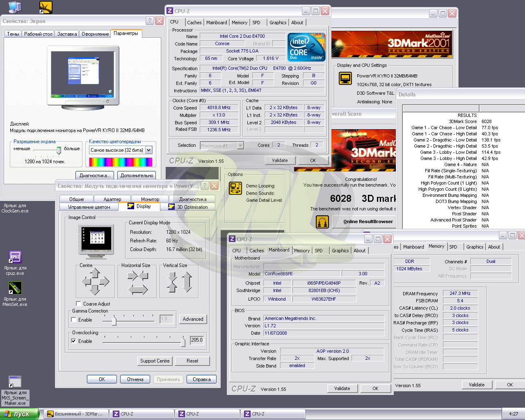
Task: Click the Centre up arrow
Action: click(95, 273)
